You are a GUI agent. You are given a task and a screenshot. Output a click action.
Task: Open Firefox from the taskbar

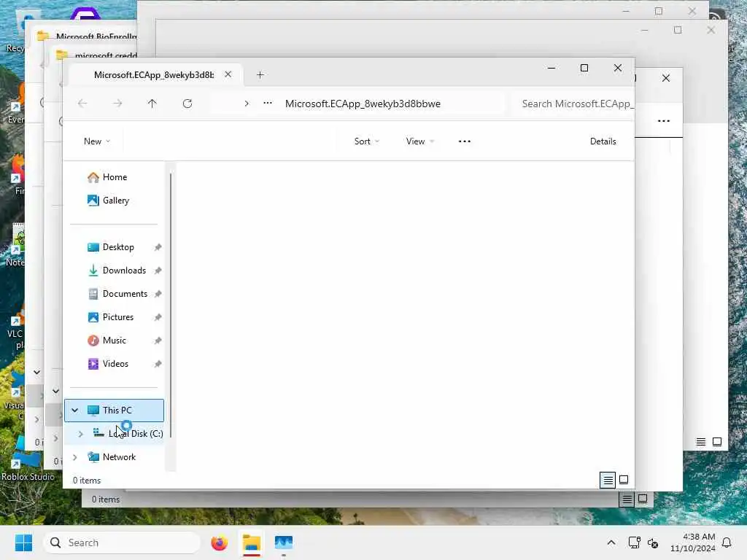click(x=219, y=542)
